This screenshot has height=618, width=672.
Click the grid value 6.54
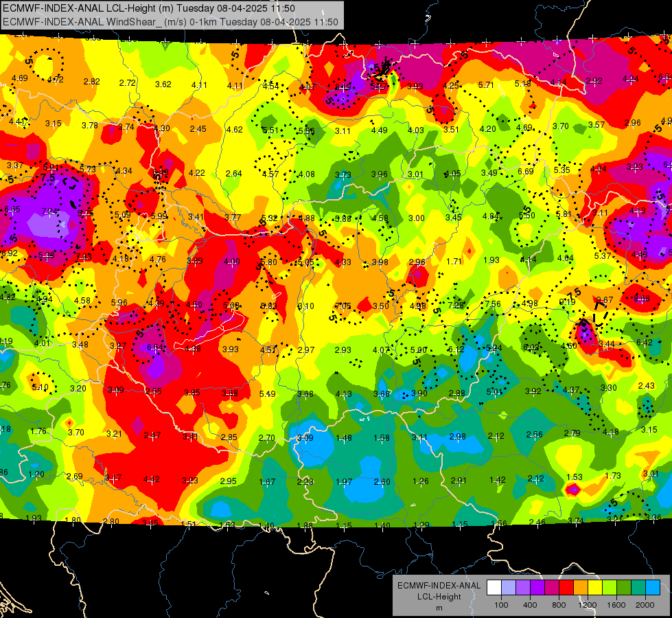click(x=154, y=347)
